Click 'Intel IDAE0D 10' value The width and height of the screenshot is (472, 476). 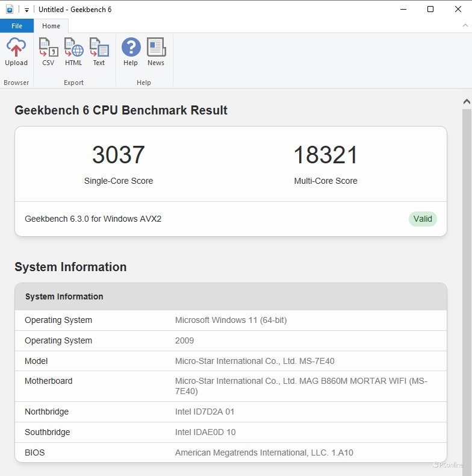[205, 432]
